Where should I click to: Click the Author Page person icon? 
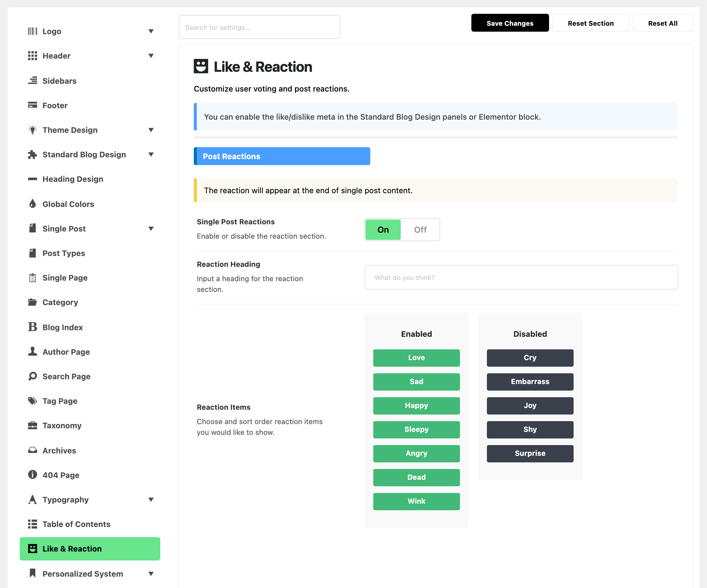pos(32,351)
